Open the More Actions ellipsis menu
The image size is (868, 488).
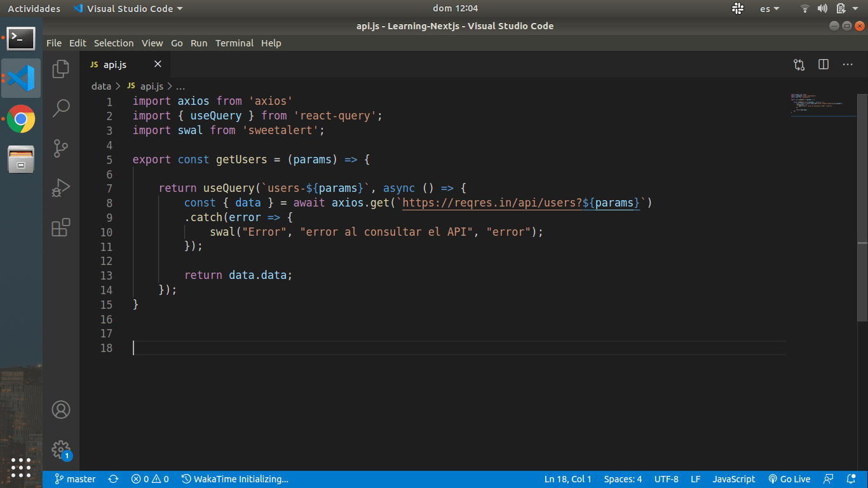(848, 65)
